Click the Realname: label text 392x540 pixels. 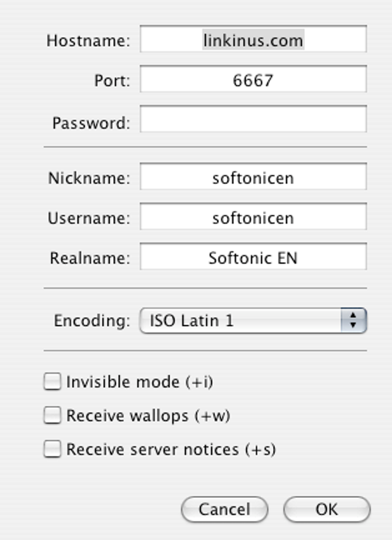pyautogui.click(x=90, y=258)
